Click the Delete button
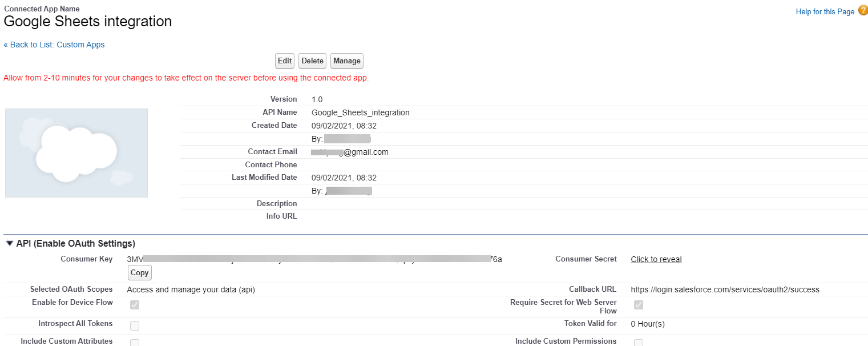 pyautogui.click(x=312, y=61)
